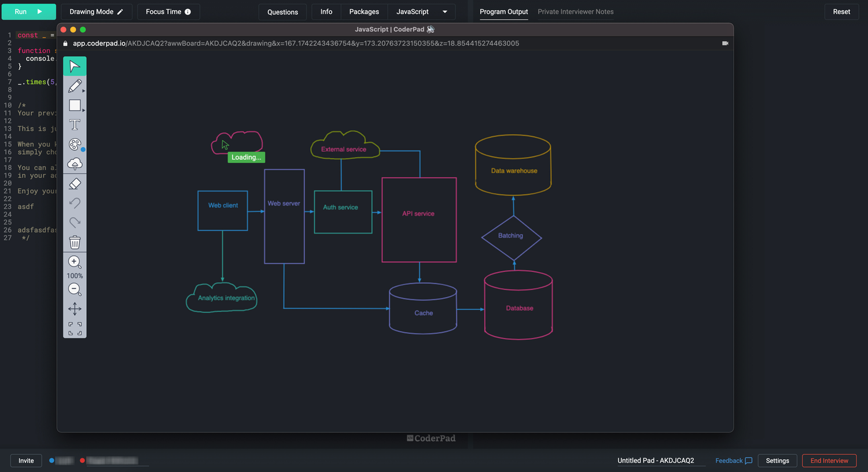Click the trash can clear icon
The width and height of the screenshot is (868, 472).
point(75,242)
